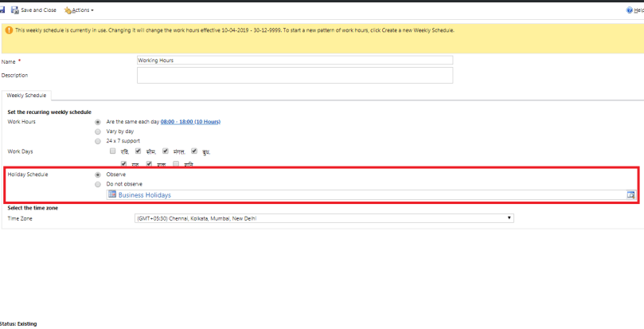Toggle the रवि (Sunday) work day checkbox

coord(113,151)
